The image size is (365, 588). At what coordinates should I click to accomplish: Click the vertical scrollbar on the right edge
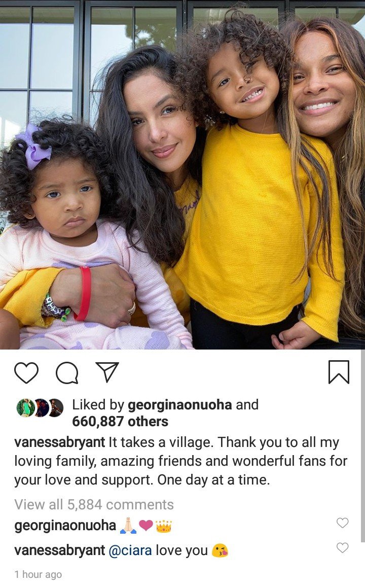click(362, 446)
